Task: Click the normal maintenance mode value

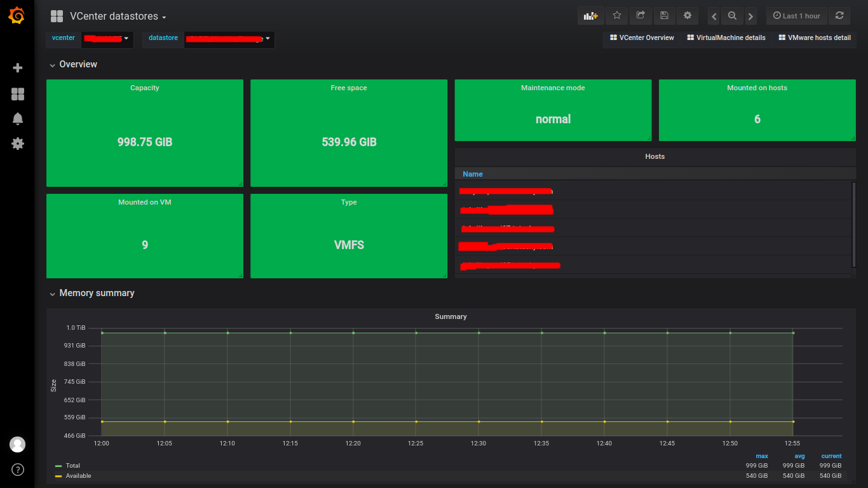Action: [553, 119]
